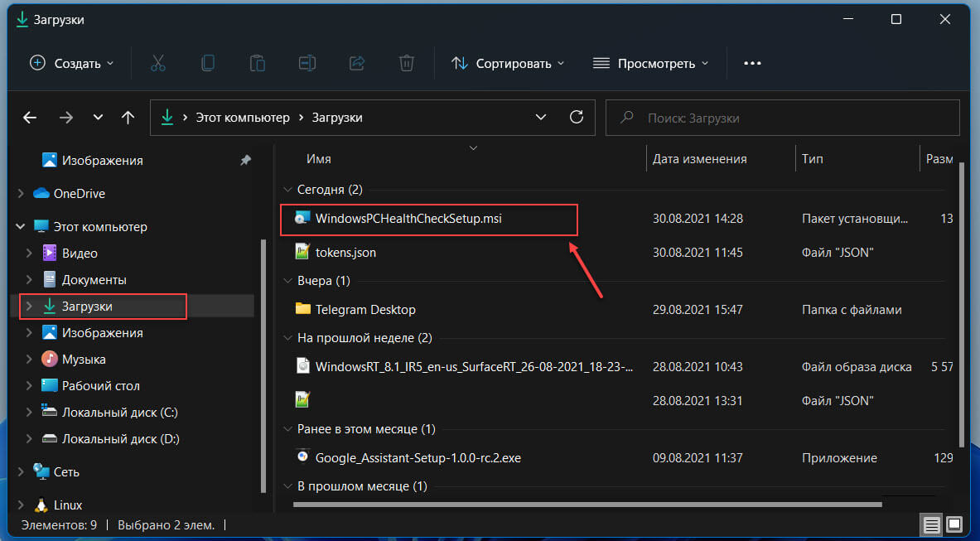The image size is (980, 541).
Task: Go up one folder level arrow
Action: coord(128,118)
